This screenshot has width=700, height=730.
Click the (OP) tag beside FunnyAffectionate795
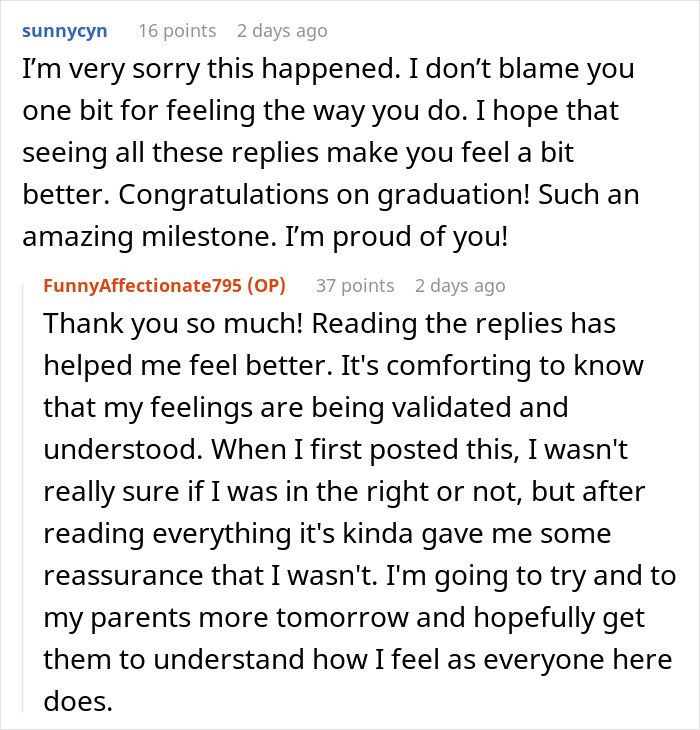[264, 286]
